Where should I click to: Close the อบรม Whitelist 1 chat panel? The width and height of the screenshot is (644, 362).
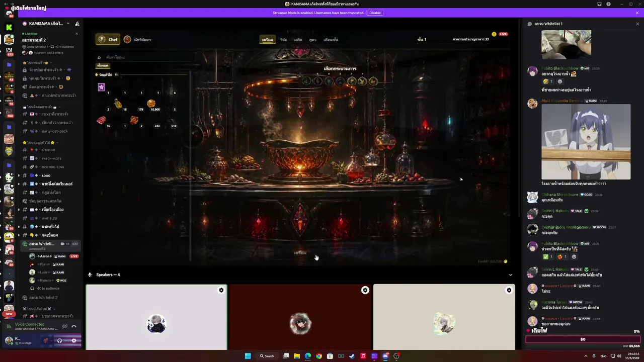click(637, 24)
